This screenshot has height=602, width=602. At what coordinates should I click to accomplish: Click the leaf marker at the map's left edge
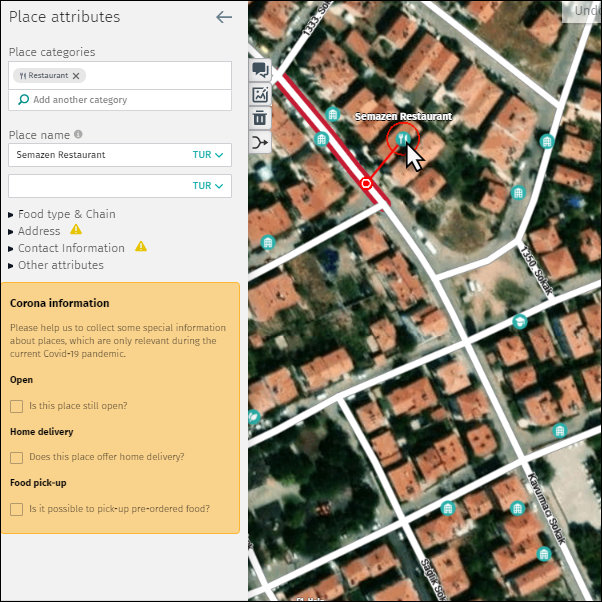[253, 417]
